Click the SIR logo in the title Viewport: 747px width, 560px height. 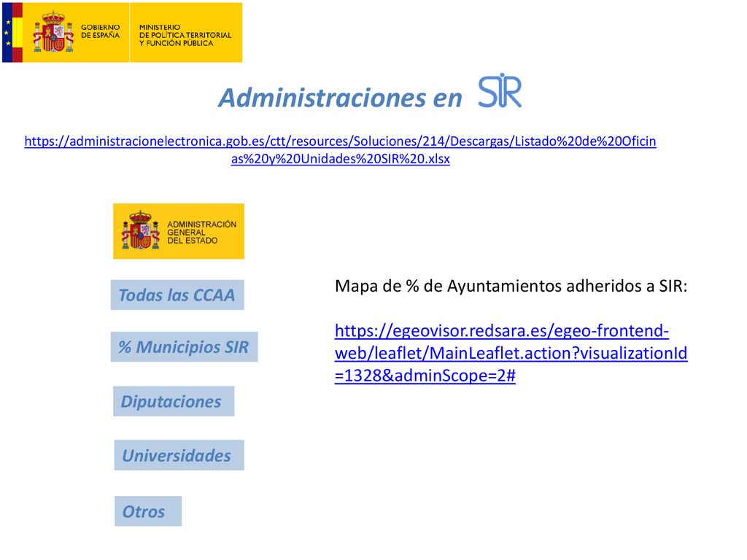point(499,90)
